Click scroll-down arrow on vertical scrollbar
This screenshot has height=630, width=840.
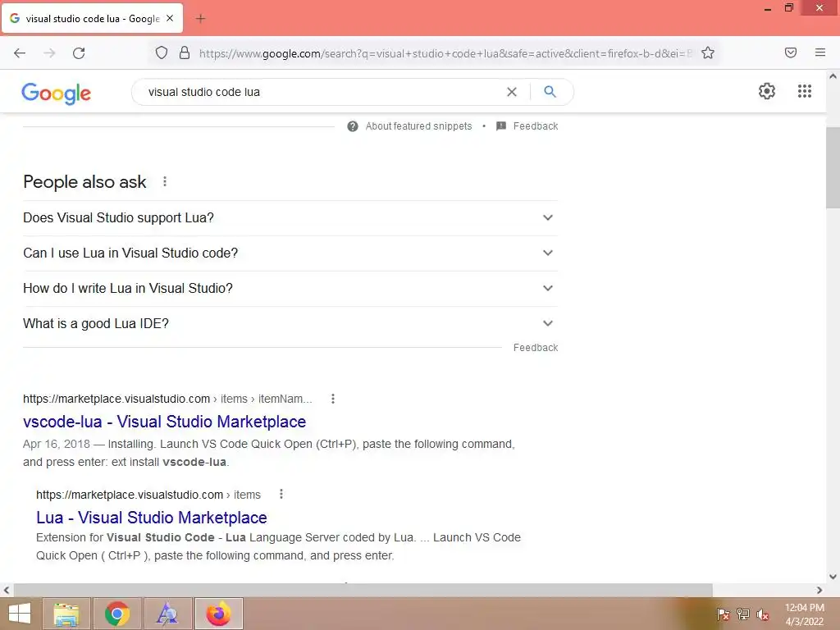[x=833, y=577]
